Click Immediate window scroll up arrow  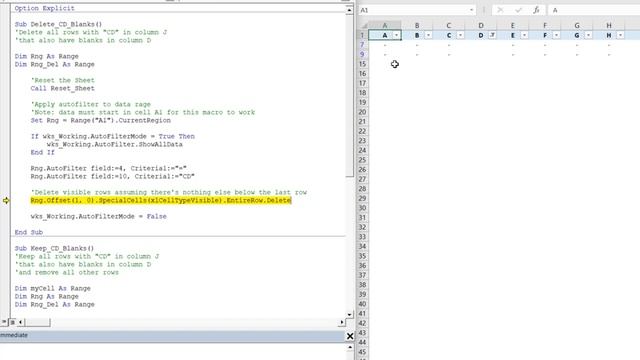(350, 347)
